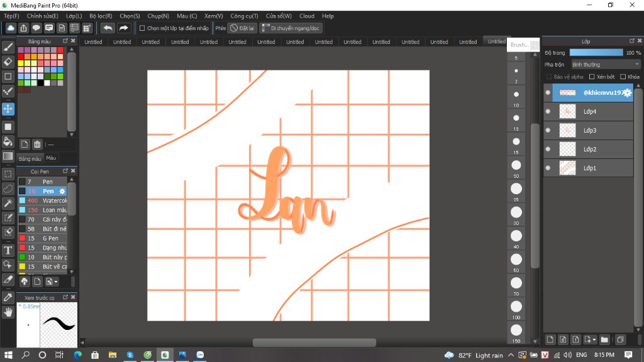Enable the Khóa checkbox

click(x=623, y=77)
